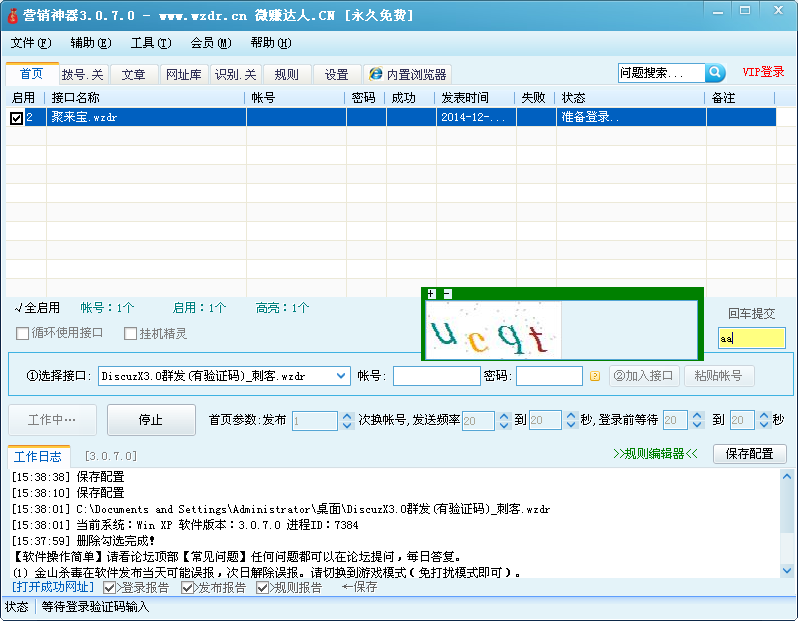Viewport: 798px width, 621px height.
Task: Increase the 发送频率 minimum value spinner
Action: click(x=504, y=416)
